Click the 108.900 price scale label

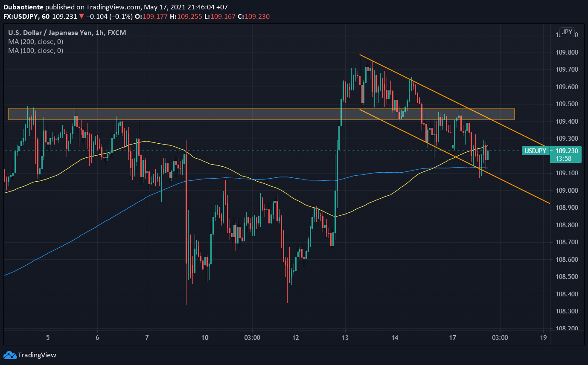pyautogui.click(x=566, y=208)
